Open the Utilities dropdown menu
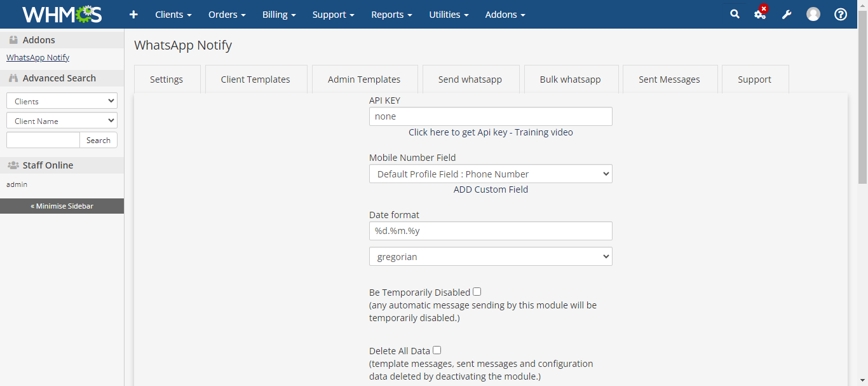 449,15
